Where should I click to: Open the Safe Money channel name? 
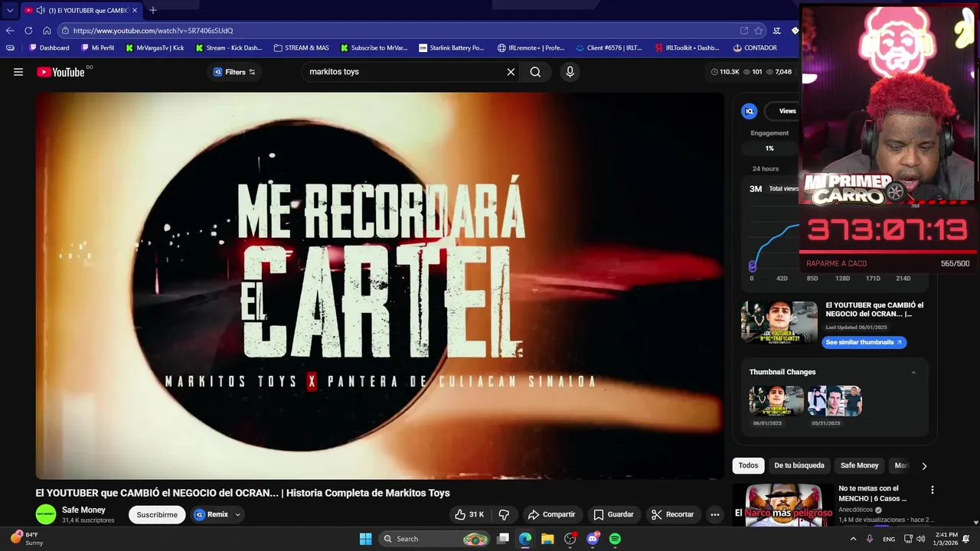83,510
